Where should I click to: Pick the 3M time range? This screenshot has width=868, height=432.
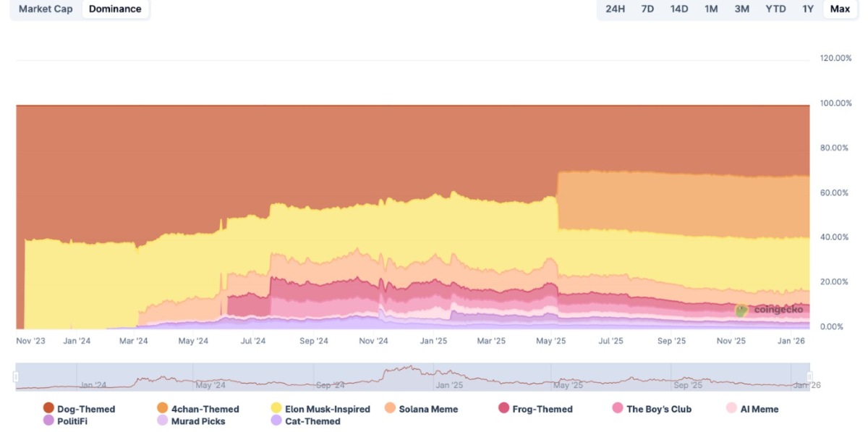click(x=742, y=9)
